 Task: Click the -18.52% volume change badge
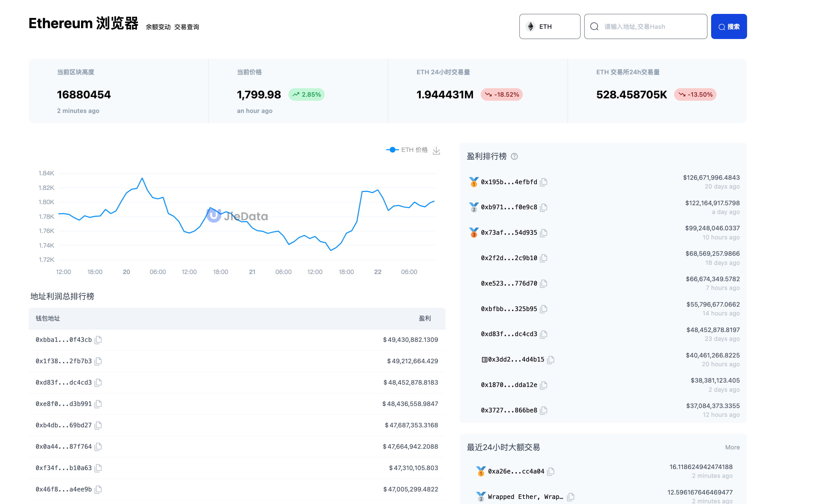coord(501,95)
